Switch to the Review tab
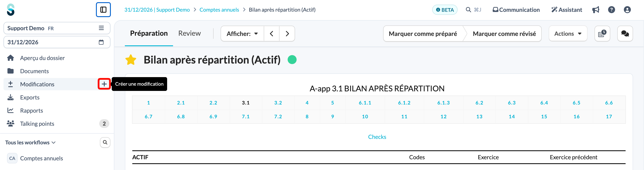Screen dimensions: 644x170 (x=189, y=33)
